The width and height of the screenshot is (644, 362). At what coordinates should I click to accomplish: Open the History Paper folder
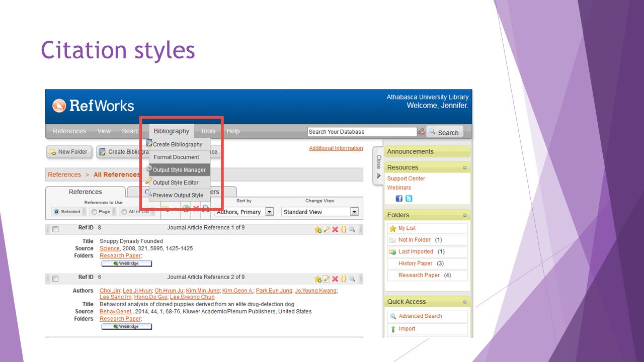(x=416, y=263)
